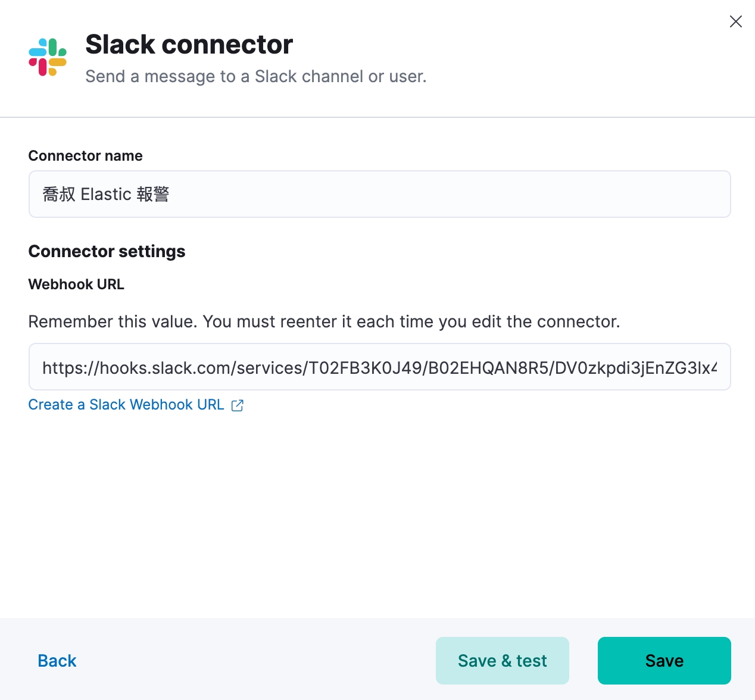Image resolution: width=755 pixels, height=700 pixels.
Task: Click the divider line beneath the header
Action: (377, 117)
